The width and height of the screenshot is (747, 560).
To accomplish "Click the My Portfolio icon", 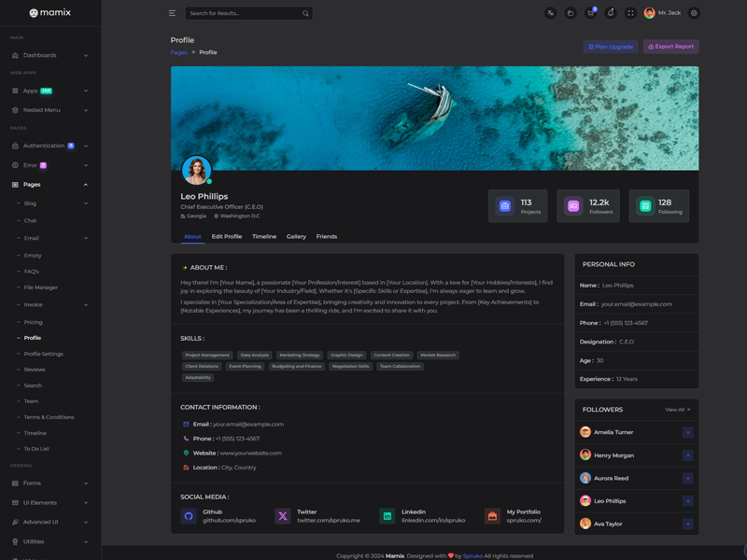I will 492,516.
